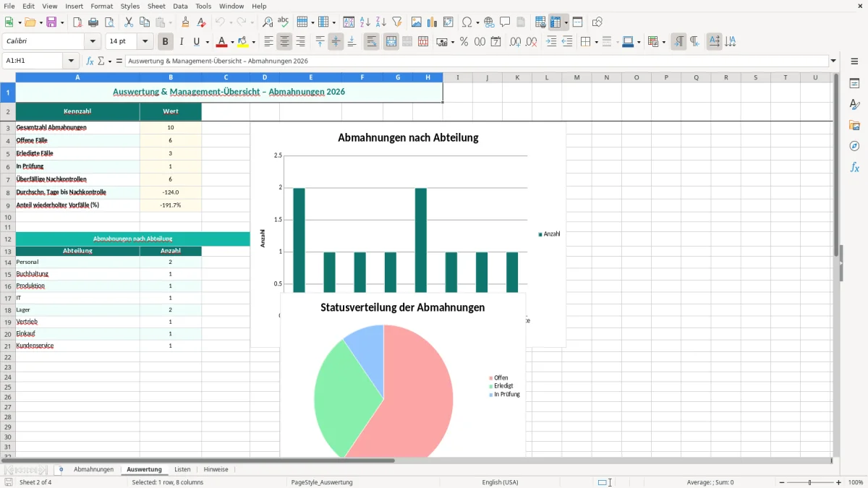Switch to the Hinweise sheet tab
The height and width of the screenshot is (488, 868).
coord(216,469)
